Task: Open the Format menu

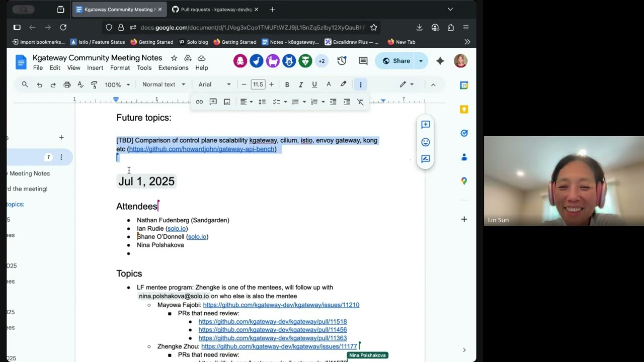Action: click(120, 68)
